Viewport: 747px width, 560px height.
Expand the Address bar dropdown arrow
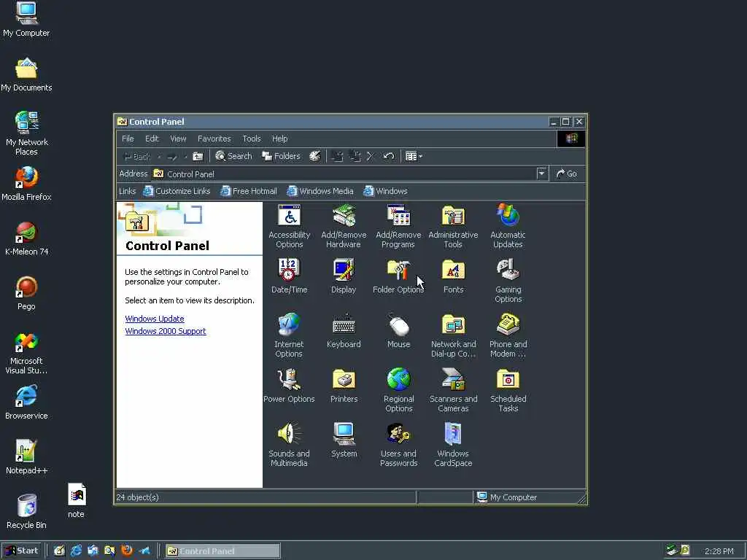[541, 174]
